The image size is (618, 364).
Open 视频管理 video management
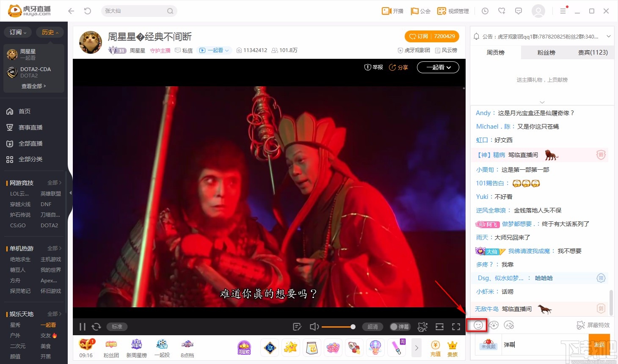pyautogui.click(x=452, y=11)
